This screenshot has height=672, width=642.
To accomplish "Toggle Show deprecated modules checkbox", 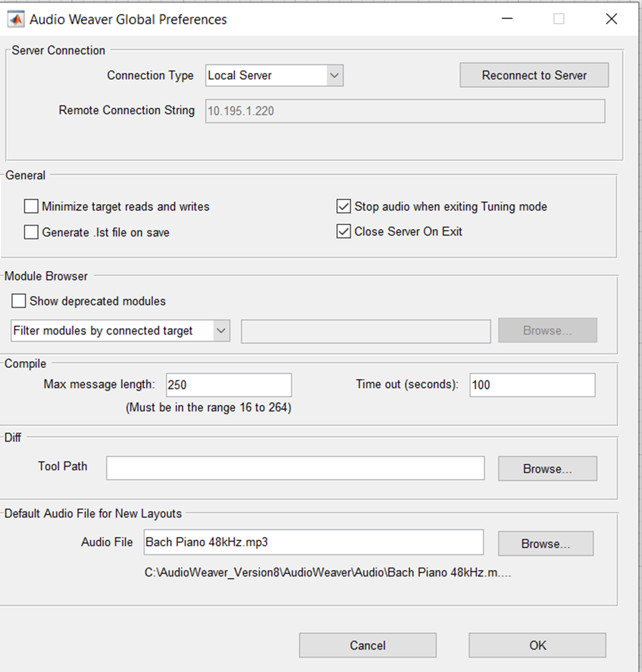I will coord(19,301).
